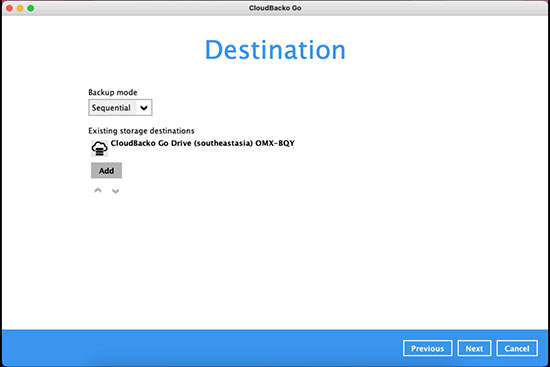Image resolution: width=550 pixels, height=367 pixels.
Task: Proceed with the Next button
Action: [x=474, y=348]
